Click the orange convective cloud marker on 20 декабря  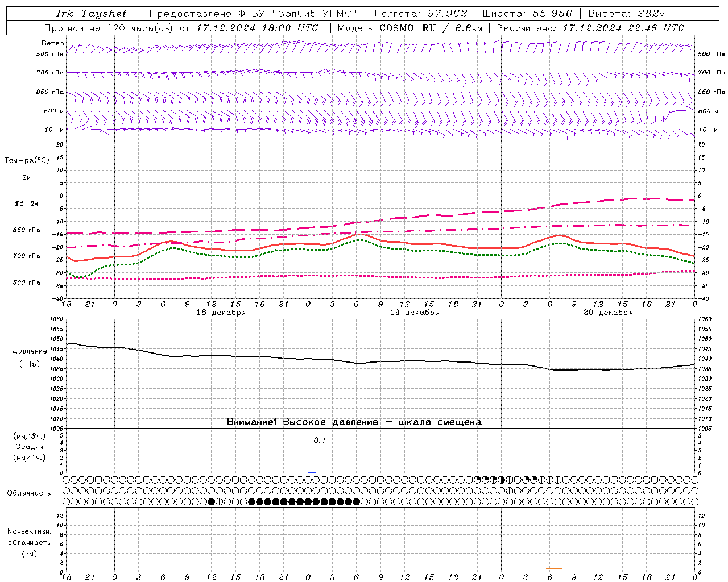click(553, 568)
